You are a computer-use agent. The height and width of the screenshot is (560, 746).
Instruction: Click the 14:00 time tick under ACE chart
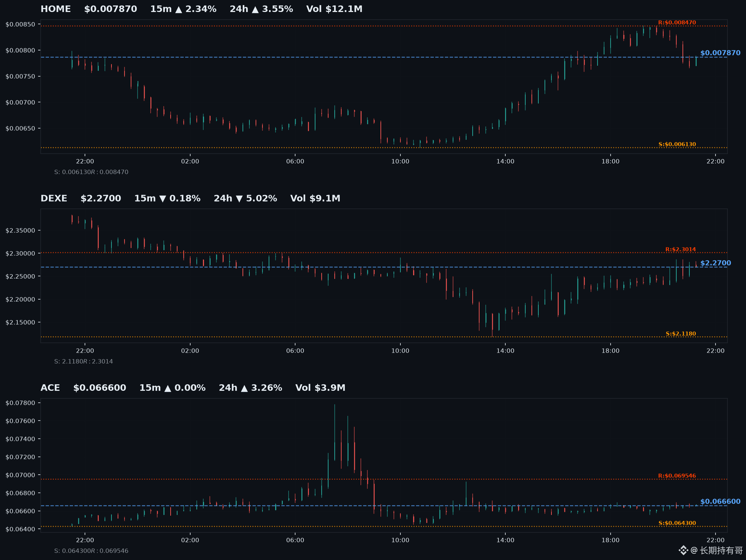click(505, 540)
